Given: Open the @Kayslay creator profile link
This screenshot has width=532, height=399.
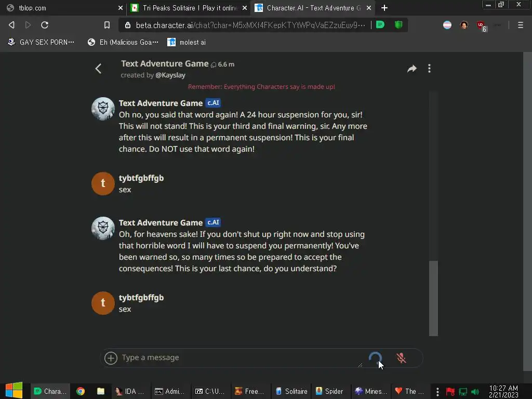Looking at the screenshot, I should (170, 75).
